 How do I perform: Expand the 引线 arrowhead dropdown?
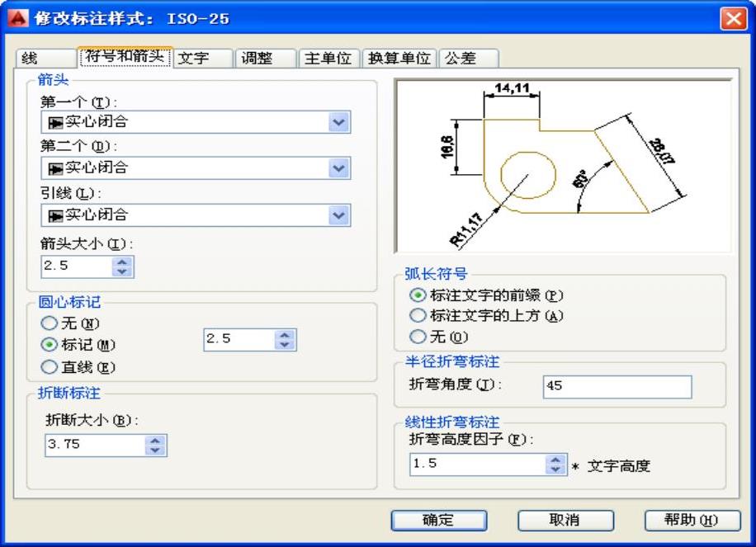tap(339, 215)
